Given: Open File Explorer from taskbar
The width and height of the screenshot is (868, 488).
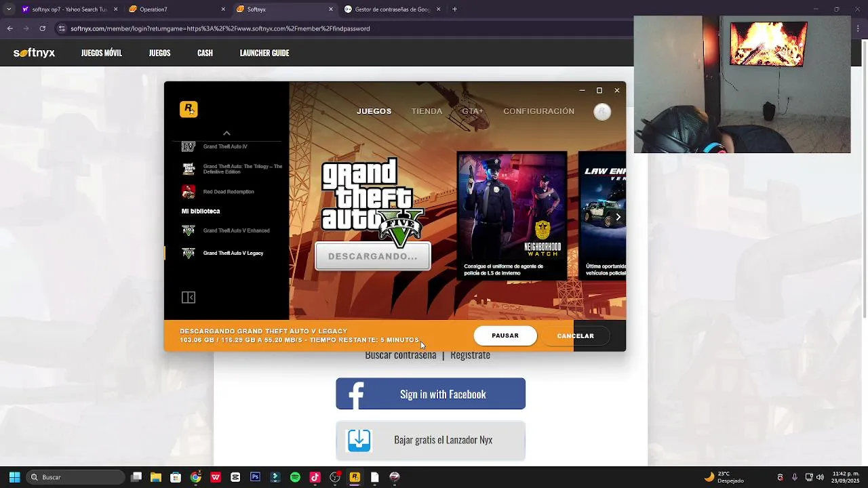Looking at the screenshot, I should (x=156, y=477).
